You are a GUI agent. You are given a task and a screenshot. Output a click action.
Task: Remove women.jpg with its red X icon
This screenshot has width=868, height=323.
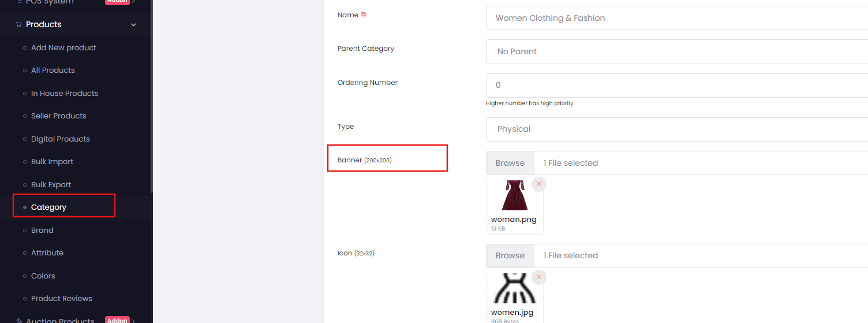pyautogui.click(x=539, y=277)
